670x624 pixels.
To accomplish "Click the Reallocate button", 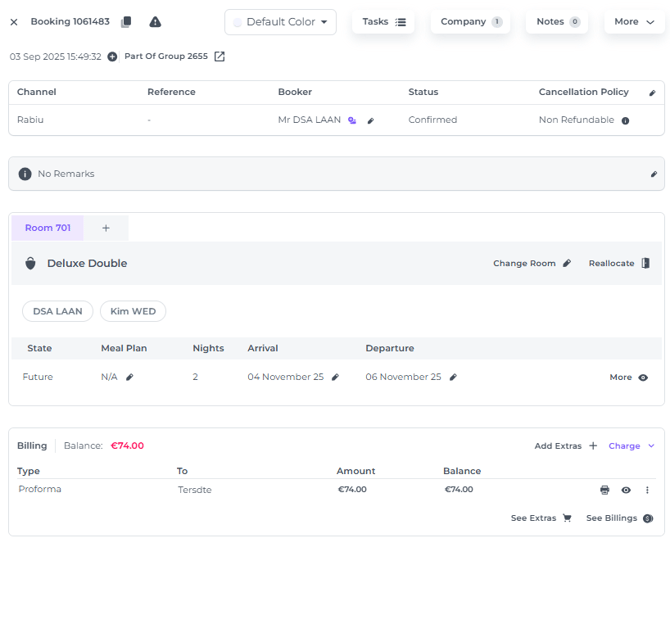I will coord(618,264).
